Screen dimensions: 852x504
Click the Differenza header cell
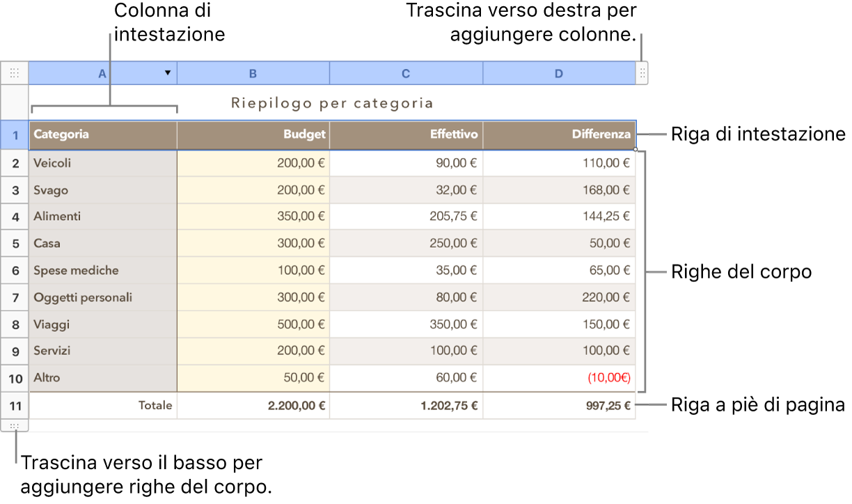559,135
